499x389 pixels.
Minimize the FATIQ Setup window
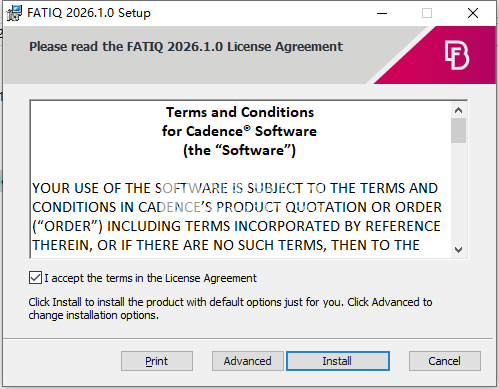(382, 13)
